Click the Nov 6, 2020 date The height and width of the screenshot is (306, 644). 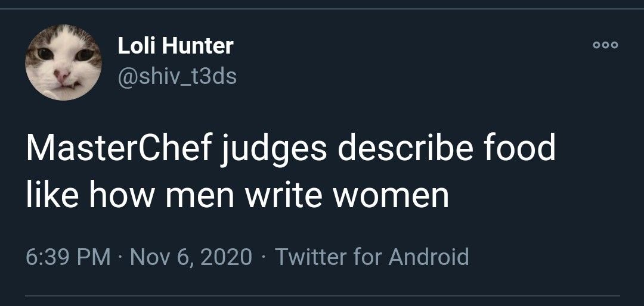[x=190, y=257]
